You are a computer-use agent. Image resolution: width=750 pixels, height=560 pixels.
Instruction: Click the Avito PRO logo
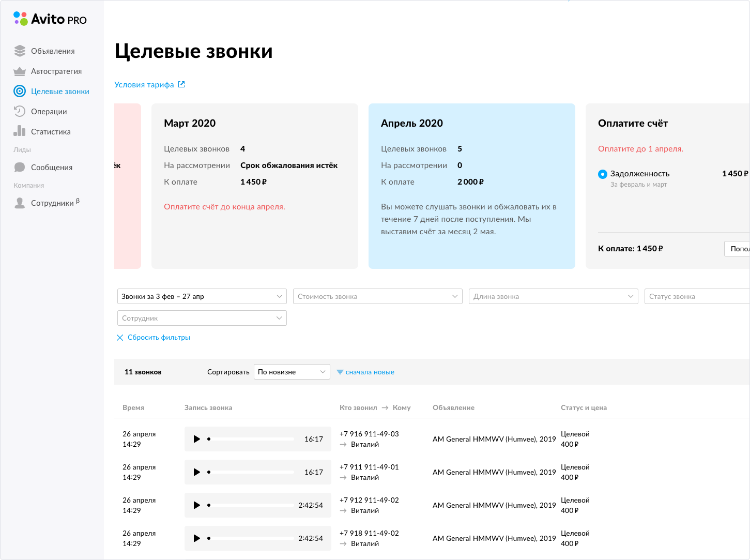pos(50,19)
